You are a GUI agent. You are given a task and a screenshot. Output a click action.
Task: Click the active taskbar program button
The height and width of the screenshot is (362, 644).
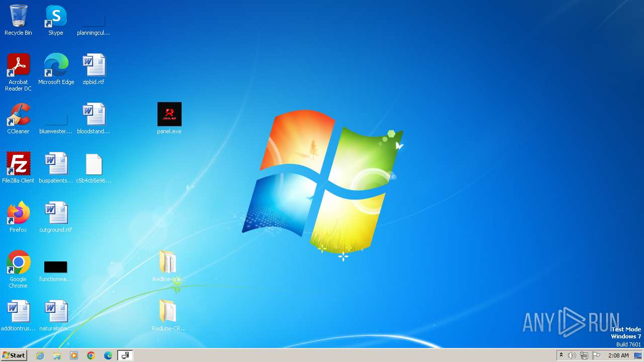tap(125, 355)
